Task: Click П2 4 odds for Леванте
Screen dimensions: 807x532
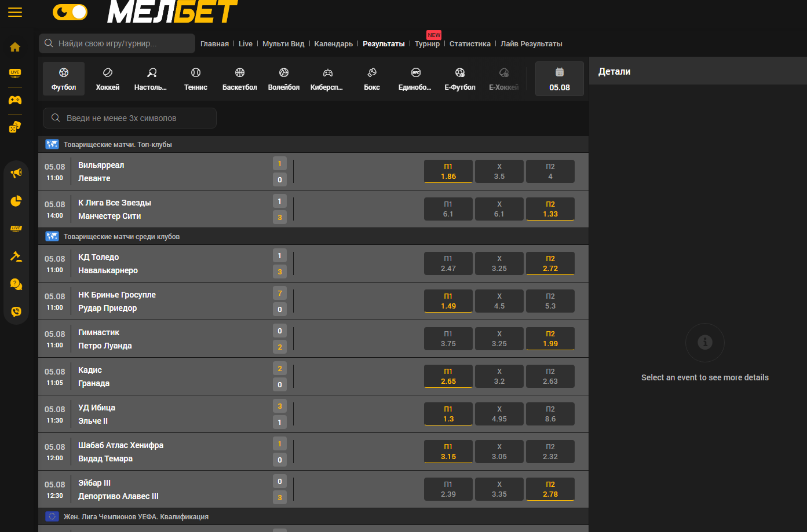Action: (x=550, y=171)
